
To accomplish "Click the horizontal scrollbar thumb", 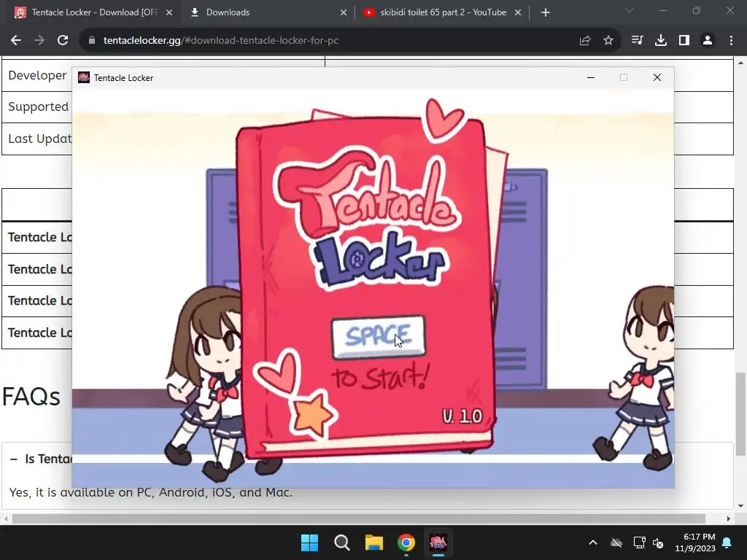I will [x=358, y=518].
